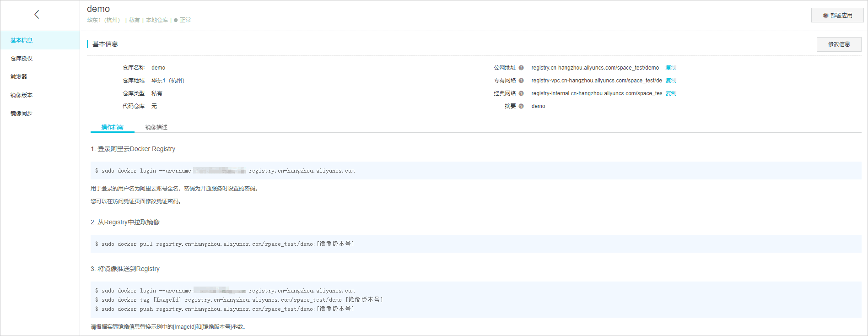Switch to the 镜像描述 tab
This screenshot has width=868, height=336.
(156, 127)
